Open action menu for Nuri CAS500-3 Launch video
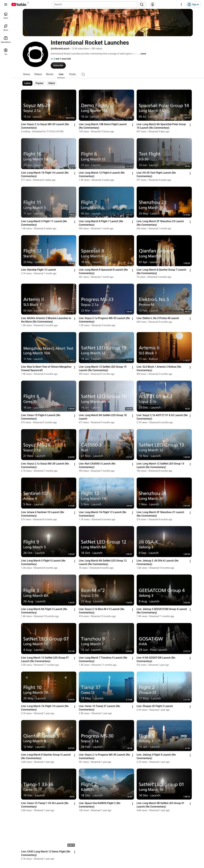The image size is (204, 868). point(132,464)
